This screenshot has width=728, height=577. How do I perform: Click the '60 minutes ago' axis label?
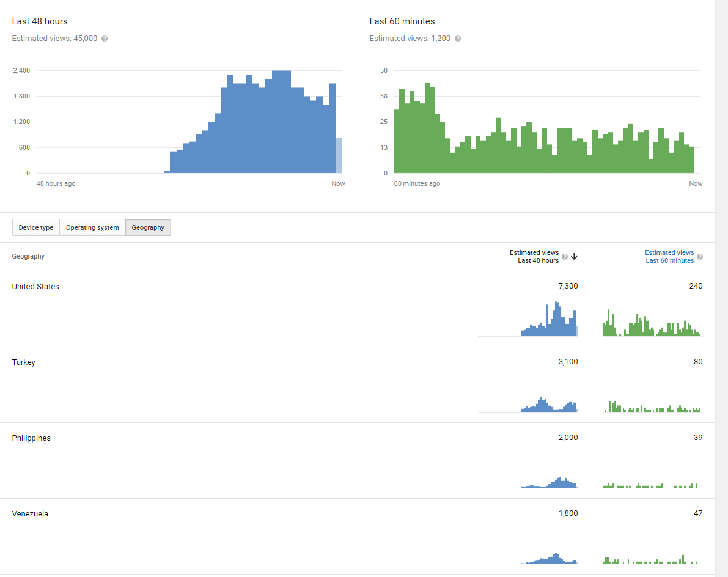click(x=417, y=183)
